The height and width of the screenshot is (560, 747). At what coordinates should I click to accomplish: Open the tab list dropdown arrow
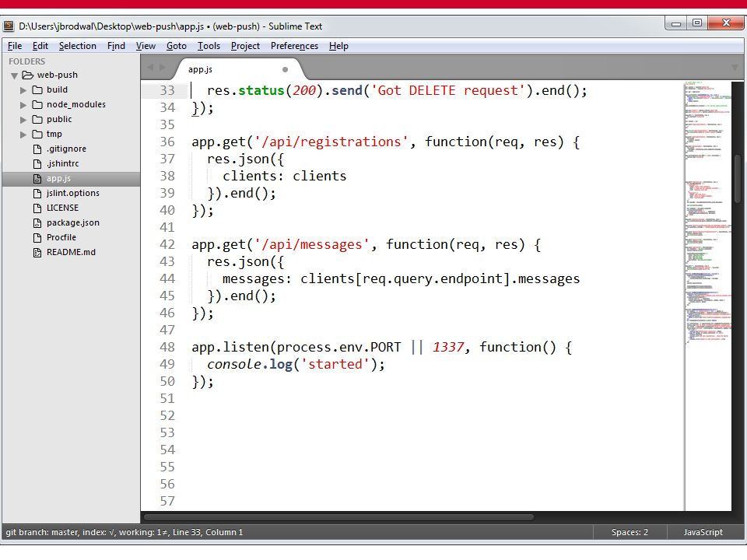pos(735,68)
